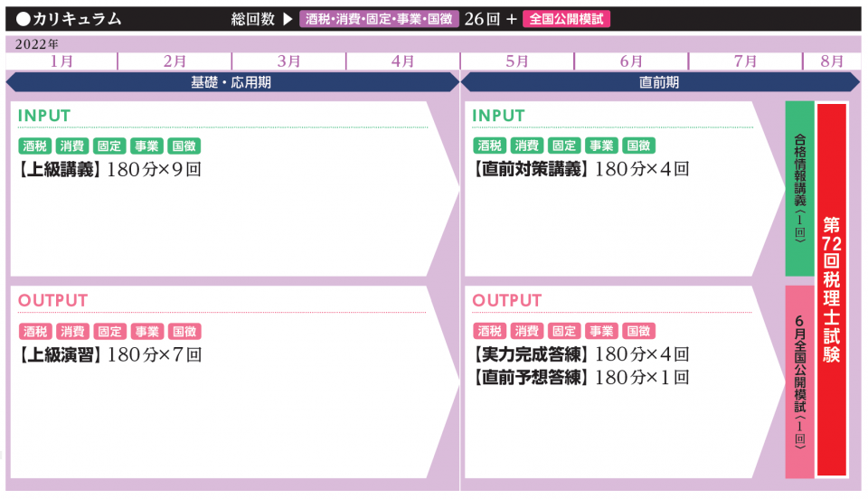The width and height of the screenshot is (868, 499).
Task: Click the green 合格情報講義 vertical bar
Action: [x=800, y=188]
